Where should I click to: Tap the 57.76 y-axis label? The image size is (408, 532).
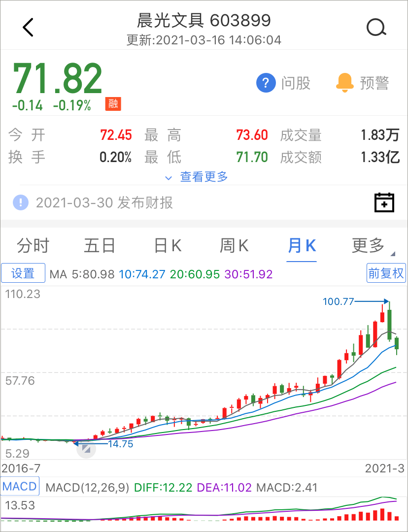(x=20, y=381)
